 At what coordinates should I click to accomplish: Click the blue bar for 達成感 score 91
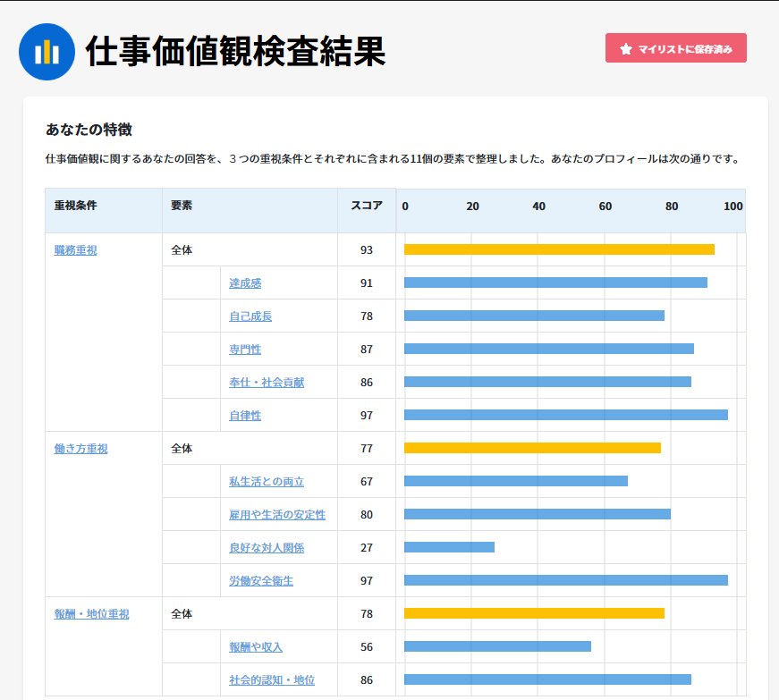pos(555,283)
